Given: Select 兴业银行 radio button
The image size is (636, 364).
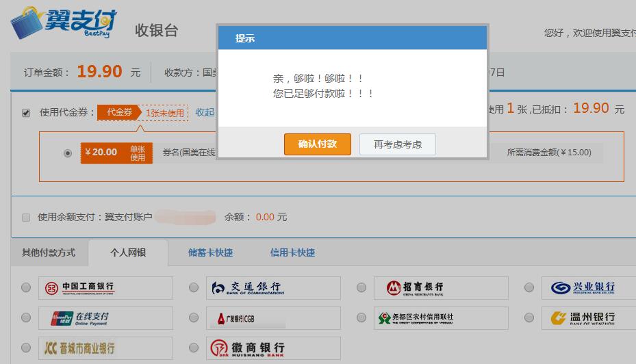Looking at the screenshot, I should (529, 287).
